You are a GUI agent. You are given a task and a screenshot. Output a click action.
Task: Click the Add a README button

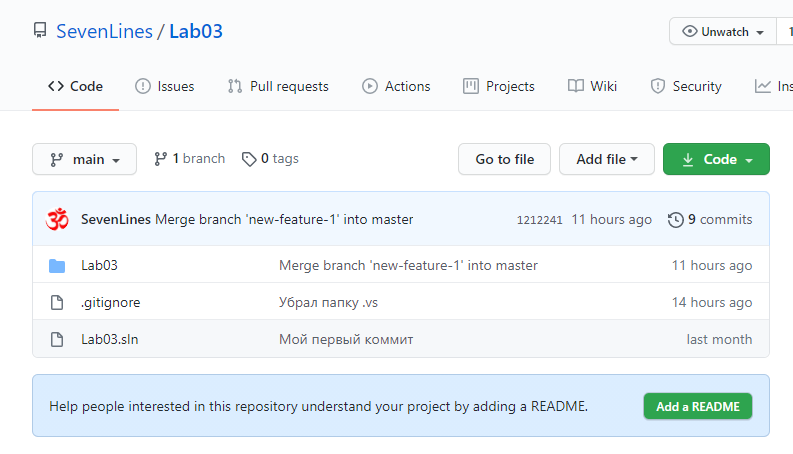click(x=698, y=406)
